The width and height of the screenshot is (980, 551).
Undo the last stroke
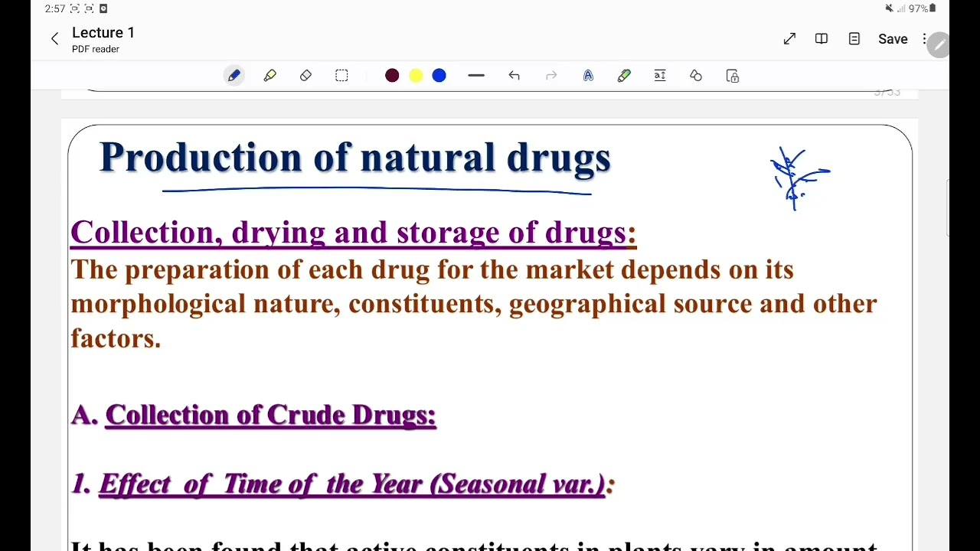(514, 76)
